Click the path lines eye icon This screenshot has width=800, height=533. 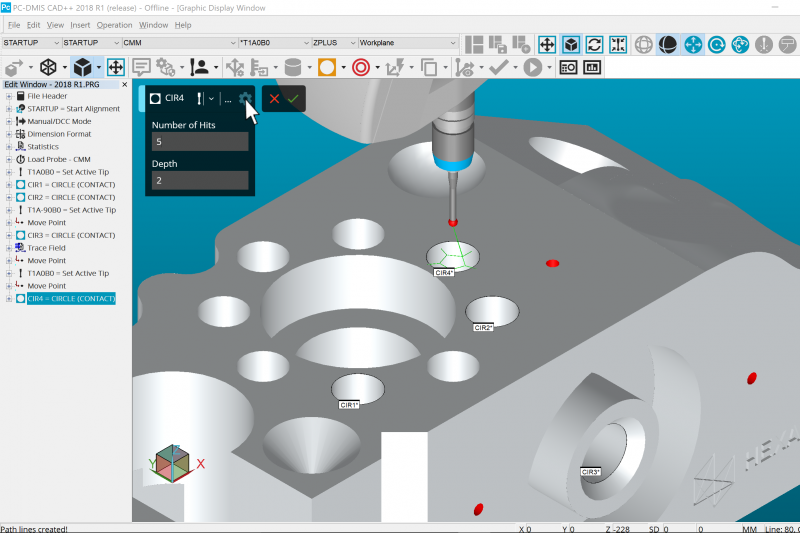coord(464,67)
